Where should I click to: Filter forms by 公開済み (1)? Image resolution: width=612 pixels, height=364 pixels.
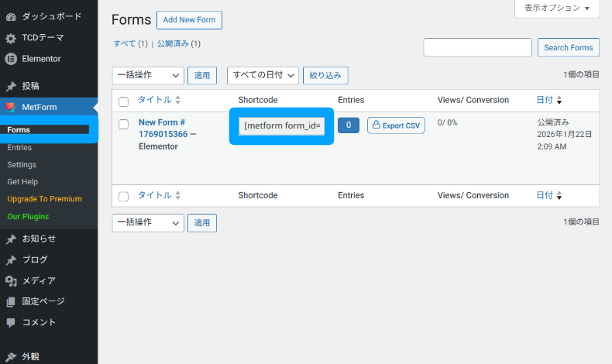(x=179, y=43)
